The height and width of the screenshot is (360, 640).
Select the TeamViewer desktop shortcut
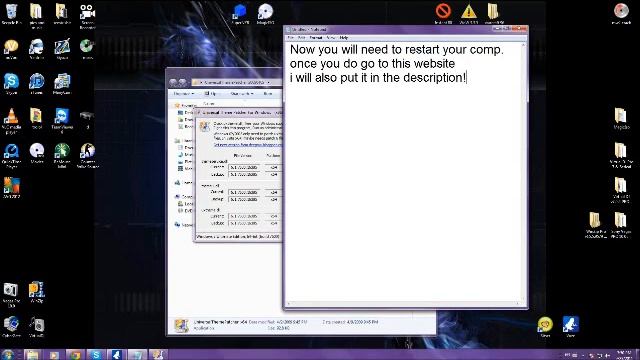tap(62, 121)
